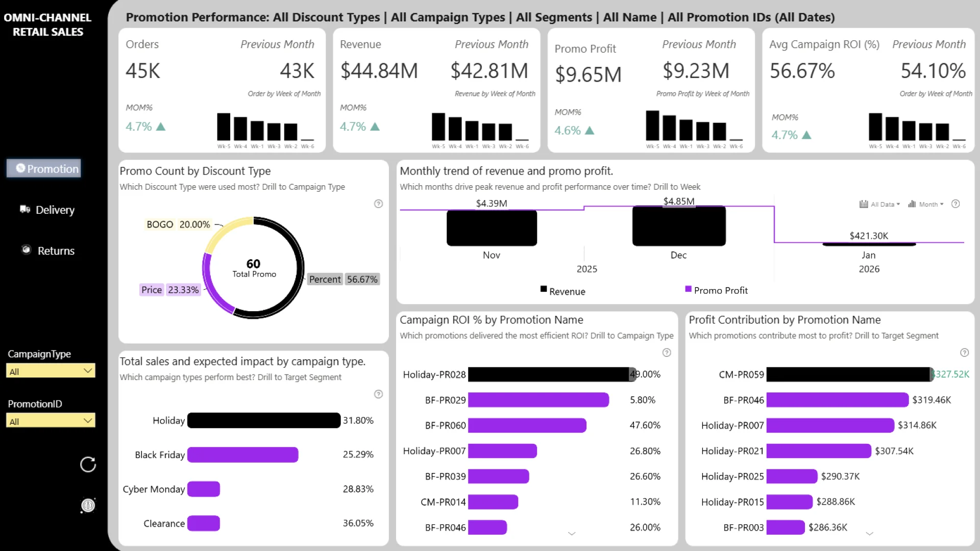Click help icon on Campaign ROI chart
Image resolution: width=980 pixels, height=551 pixels.
pyautogui.click(x=666, y=353)
